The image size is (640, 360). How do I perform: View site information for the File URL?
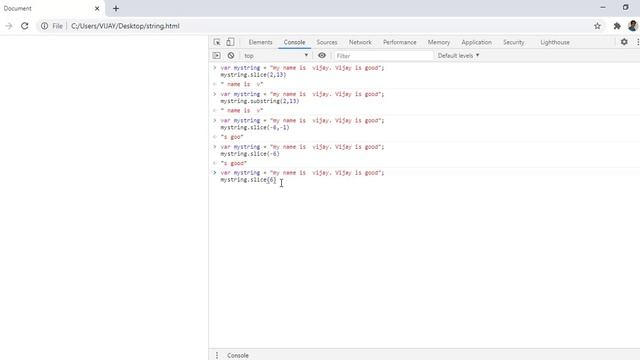(x=51, y=26)
